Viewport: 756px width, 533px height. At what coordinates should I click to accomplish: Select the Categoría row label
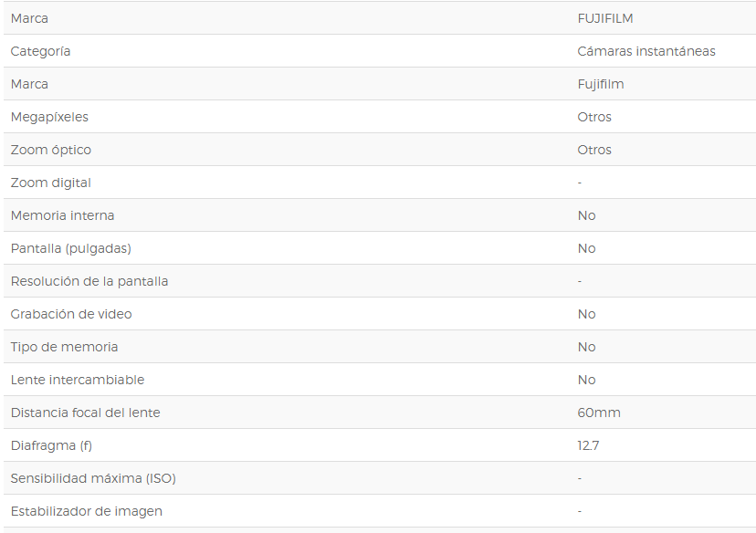[x=40, y=51]
